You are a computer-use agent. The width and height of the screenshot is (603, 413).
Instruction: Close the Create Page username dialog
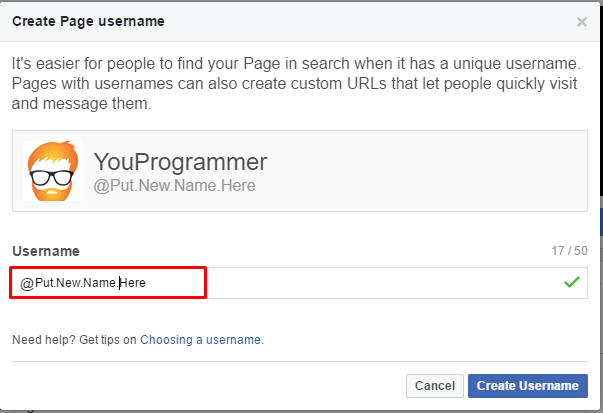tap(581, 22)
